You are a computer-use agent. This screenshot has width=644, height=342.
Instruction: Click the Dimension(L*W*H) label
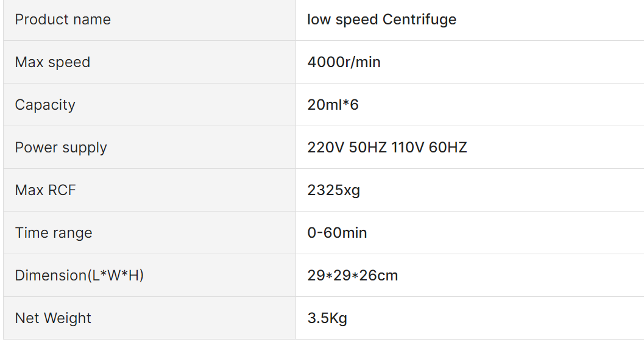(79, 276)
